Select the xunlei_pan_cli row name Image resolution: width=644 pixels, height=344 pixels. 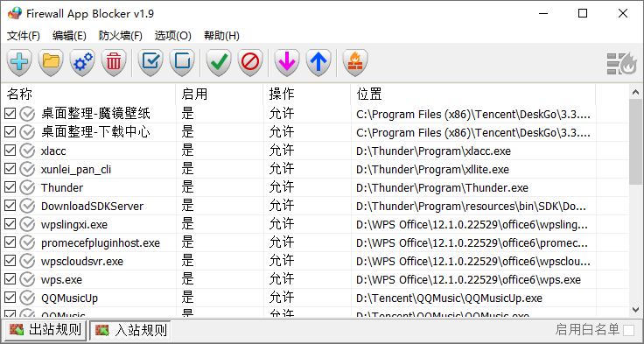(x=76, y=169)
